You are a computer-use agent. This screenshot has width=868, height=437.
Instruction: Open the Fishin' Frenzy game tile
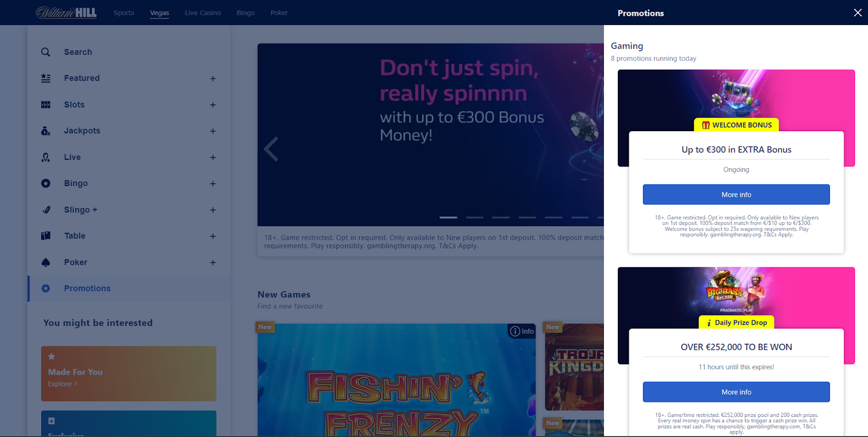tap(397, 380)
